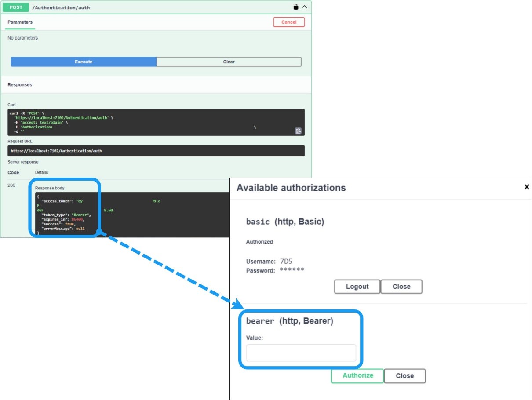Click Close under the basic section
This screenshot has height=400, width=532.
click(401, 287)
